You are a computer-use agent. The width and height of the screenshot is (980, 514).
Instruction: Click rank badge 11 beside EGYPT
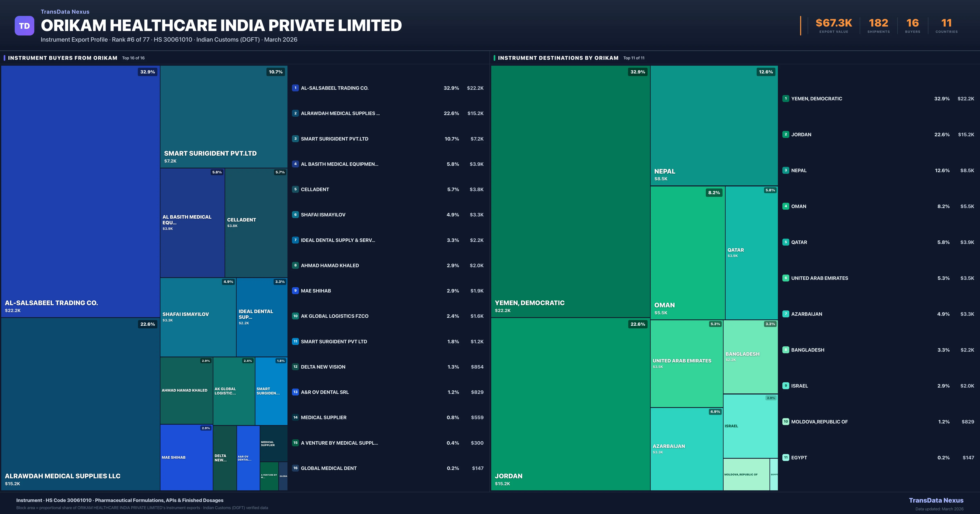[x=786, y=457]
